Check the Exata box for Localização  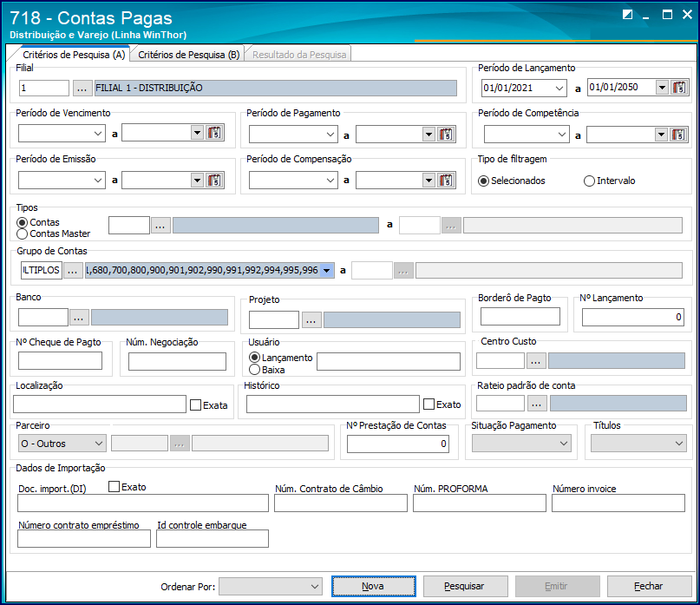[195, 404]
